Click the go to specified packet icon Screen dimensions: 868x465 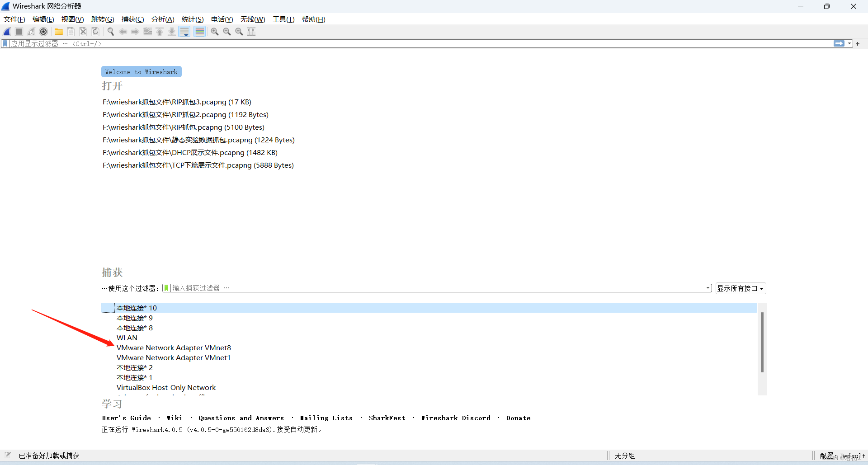[x=147, y=32]
